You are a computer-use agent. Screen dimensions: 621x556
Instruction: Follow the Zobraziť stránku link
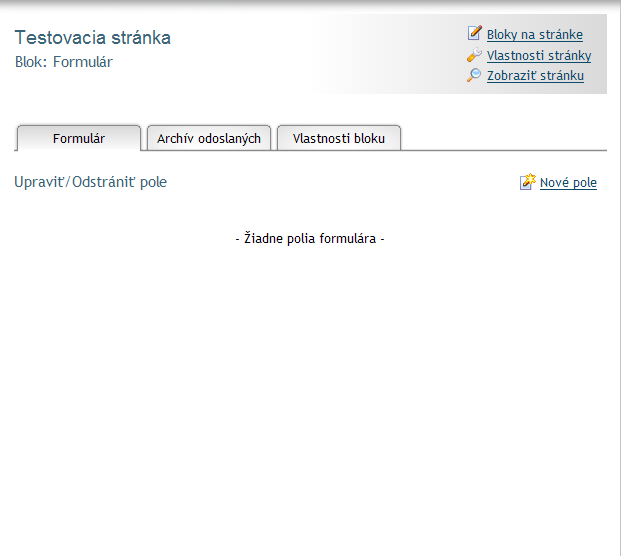[x=535, y=76]
